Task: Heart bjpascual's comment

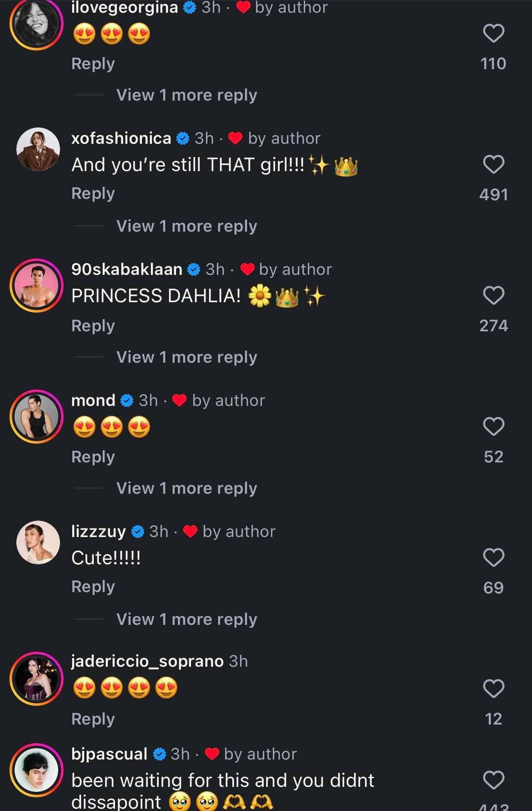Action: [493, 780]
